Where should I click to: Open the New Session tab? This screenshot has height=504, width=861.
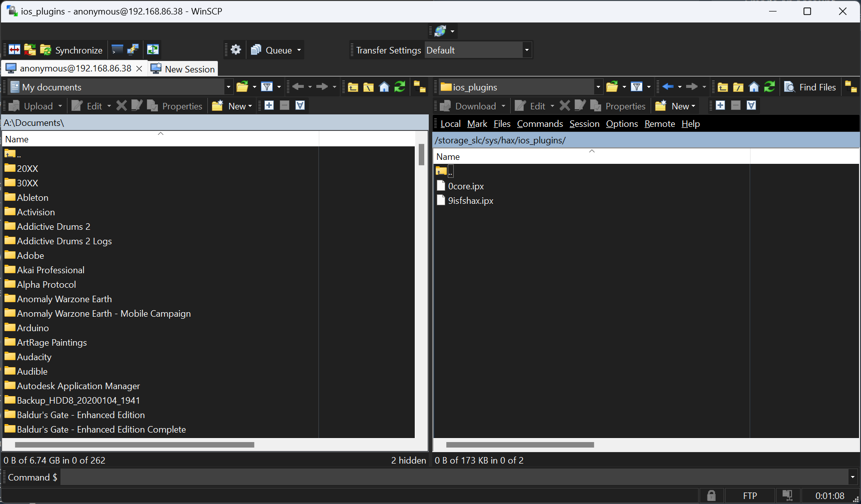tap(183, 69)
